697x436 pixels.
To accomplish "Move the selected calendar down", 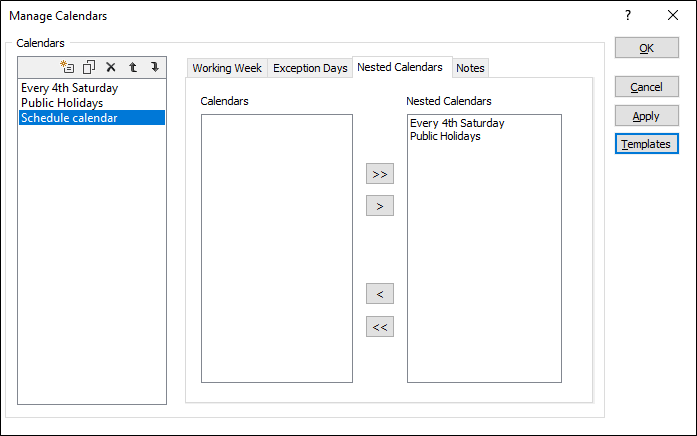I will (154, 67).
